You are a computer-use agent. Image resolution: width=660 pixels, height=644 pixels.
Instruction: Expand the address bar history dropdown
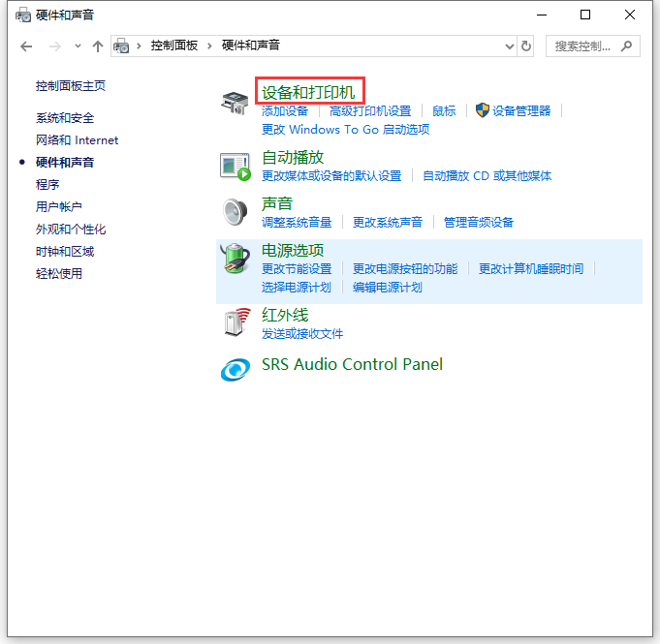(510, 46)
